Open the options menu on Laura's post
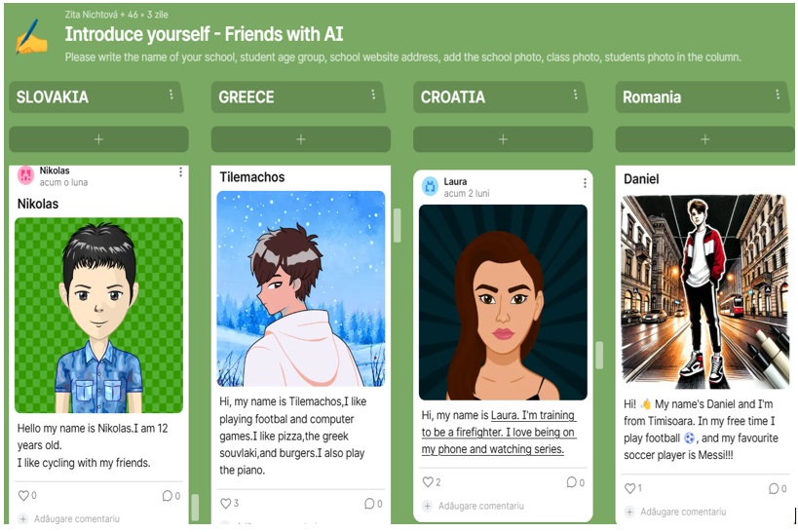This screenshot has width=798, height=532. [x=585, y=183]
